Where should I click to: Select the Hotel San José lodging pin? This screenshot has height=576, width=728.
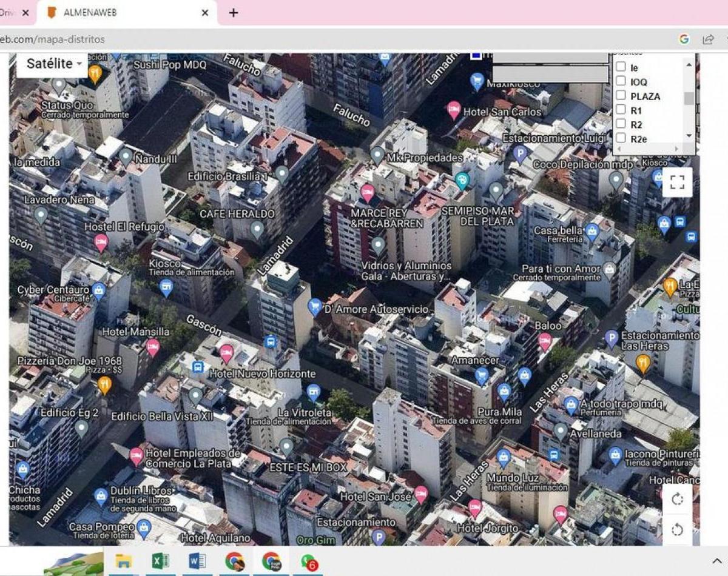pyautogui.click(x=421, y=495)
